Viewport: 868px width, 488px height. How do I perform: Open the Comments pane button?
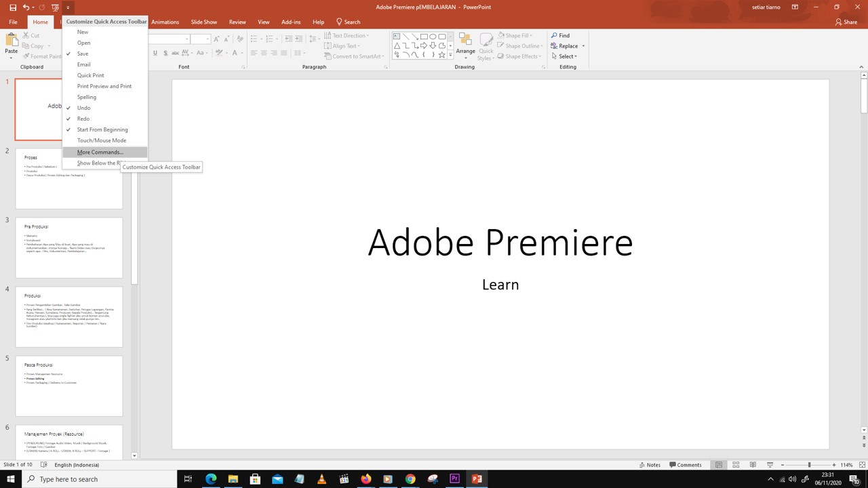[686, 465]
